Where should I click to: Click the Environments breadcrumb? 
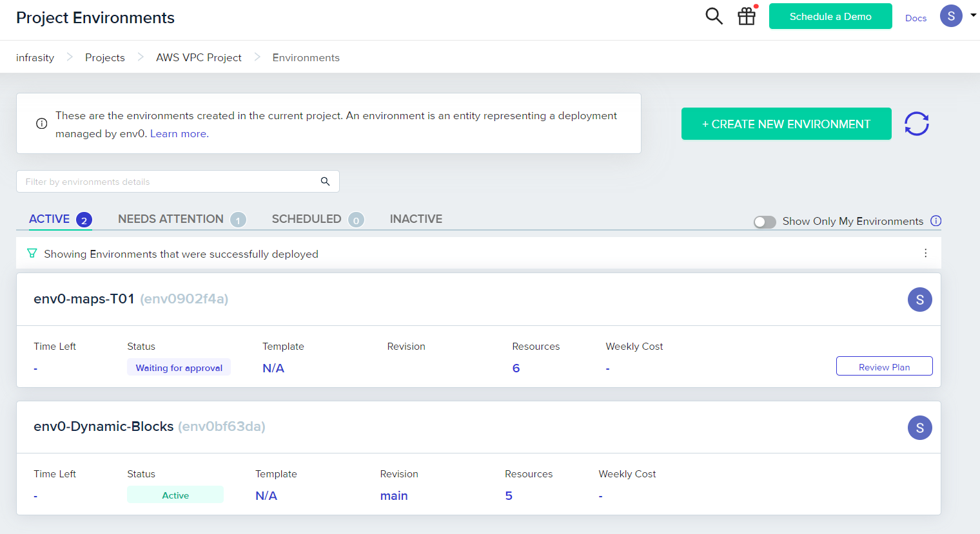306,57
